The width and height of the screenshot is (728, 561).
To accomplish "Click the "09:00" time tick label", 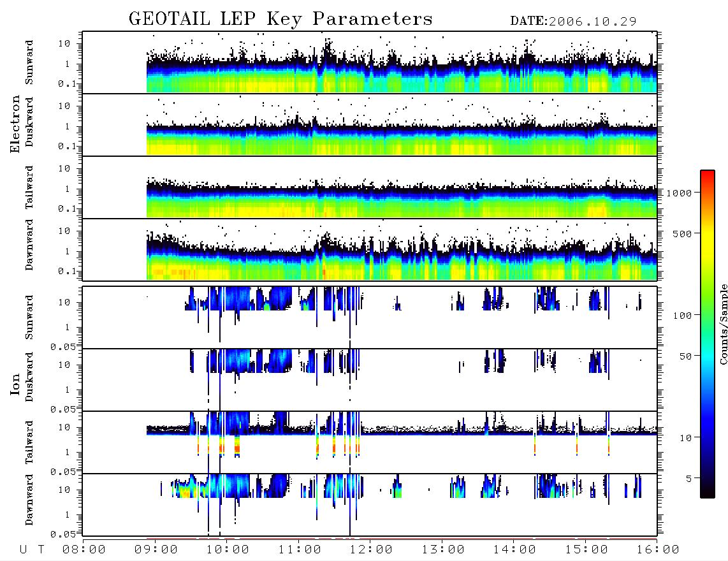I will click(156, 550).
